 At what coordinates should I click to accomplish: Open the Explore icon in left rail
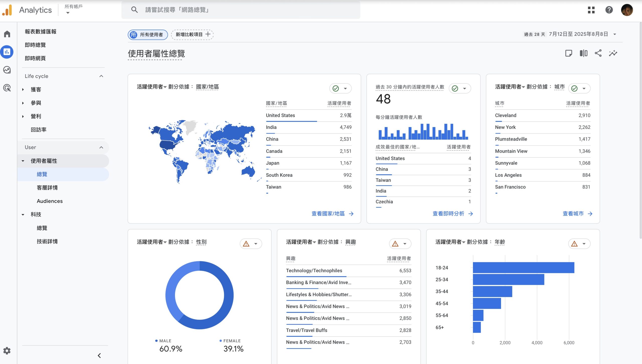tap(7, 70)
